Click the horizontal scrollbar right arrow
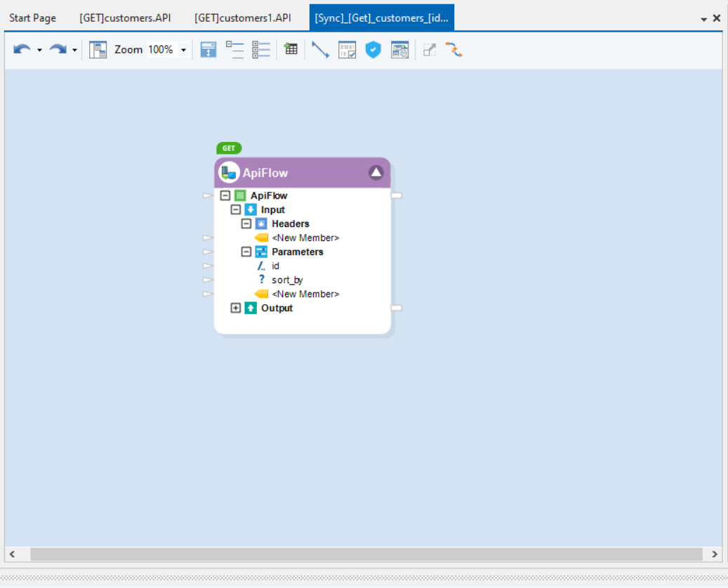728x588 pixels. click(x=715, y=554)
